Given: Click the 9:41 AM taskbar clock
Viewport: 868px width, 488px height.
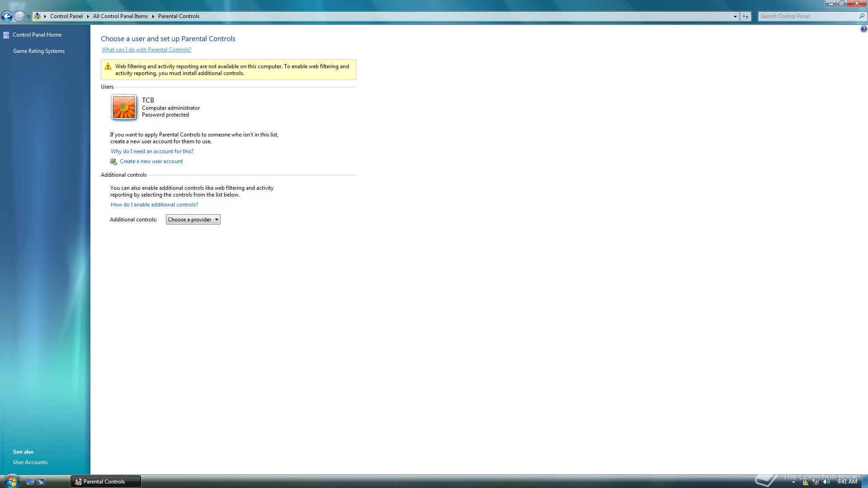Looking at the screenshot, I should (847, 482).
